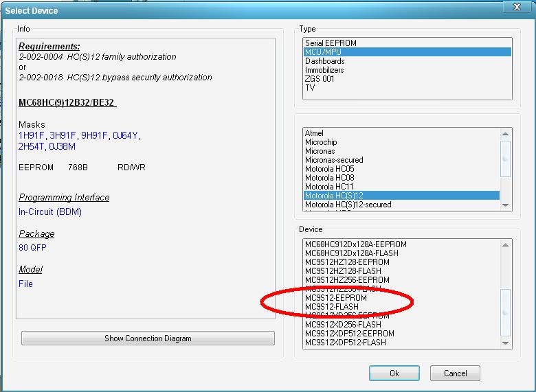The image size is (536, 392).
Task: Click the MC68HC(9)12B32/BE32 heading
Action: point(67,102)
